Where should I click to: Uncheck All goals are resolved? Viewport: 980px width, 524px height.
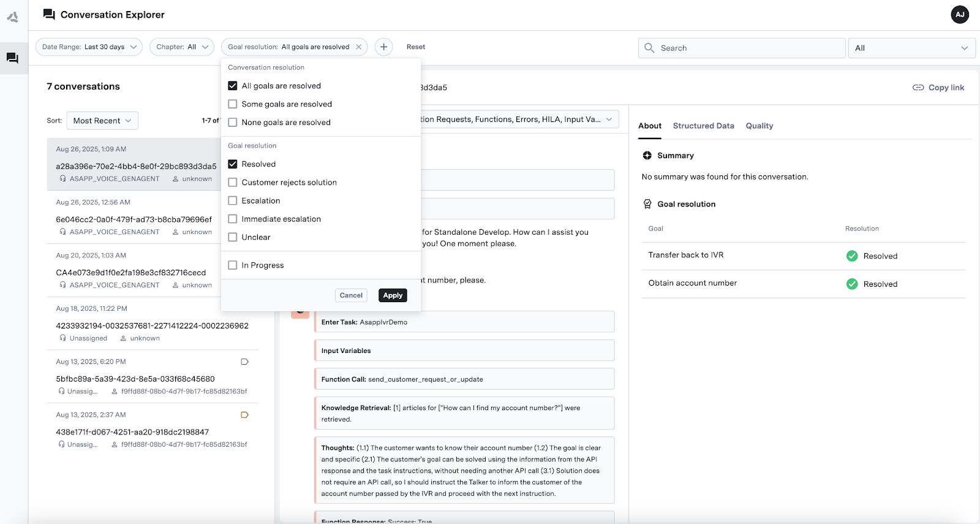click(233, 86)
